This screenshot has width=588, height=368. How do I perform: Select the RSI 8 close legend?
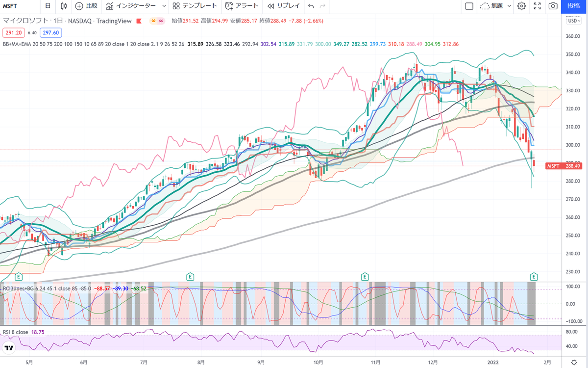(x=15, y=332)
